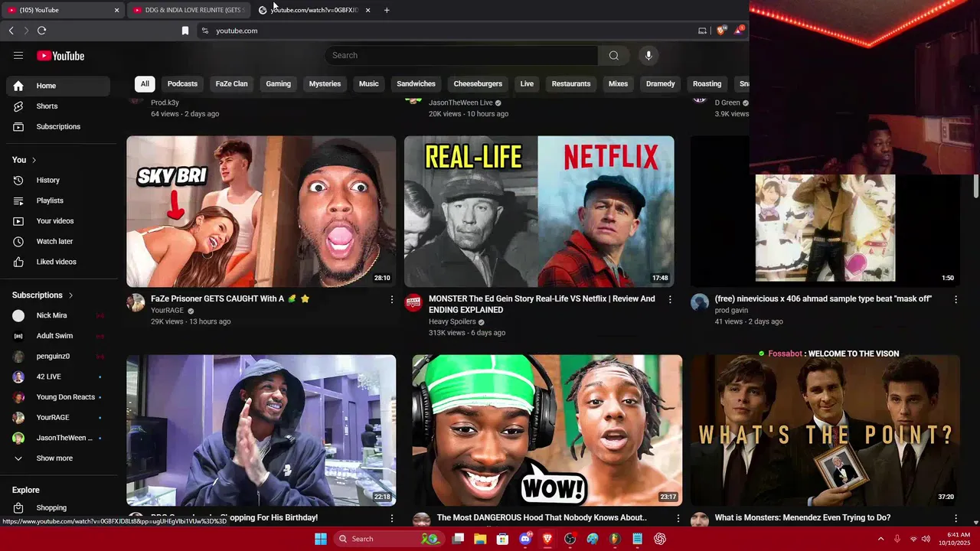Open Brave Shields icon
Viewport: 980px width, 551px height.
click(x=721, y=31)
